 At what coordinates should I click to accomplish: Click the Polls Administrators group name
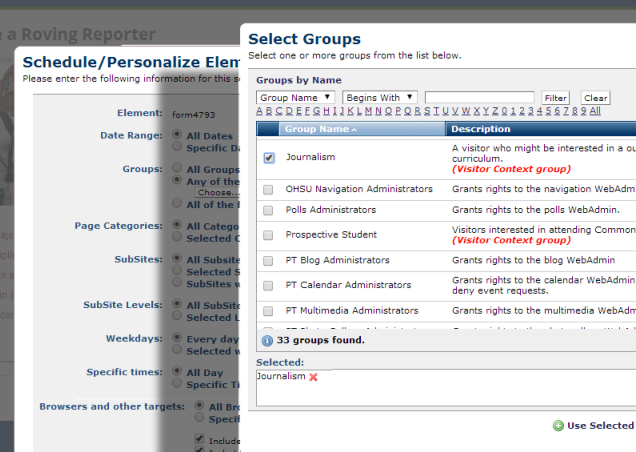(x=331, y=210)
